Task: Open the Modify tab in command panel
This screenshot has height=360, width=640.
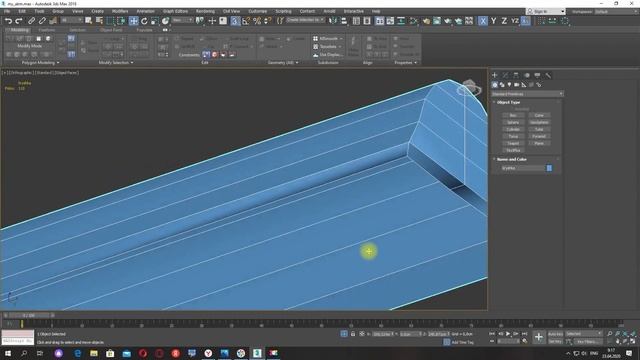Action: [x=505, y=75]
